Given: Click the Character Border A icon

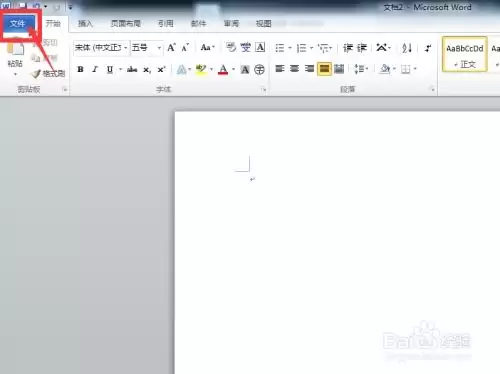Looking at the screenshot, I should (x=260, y=48).
